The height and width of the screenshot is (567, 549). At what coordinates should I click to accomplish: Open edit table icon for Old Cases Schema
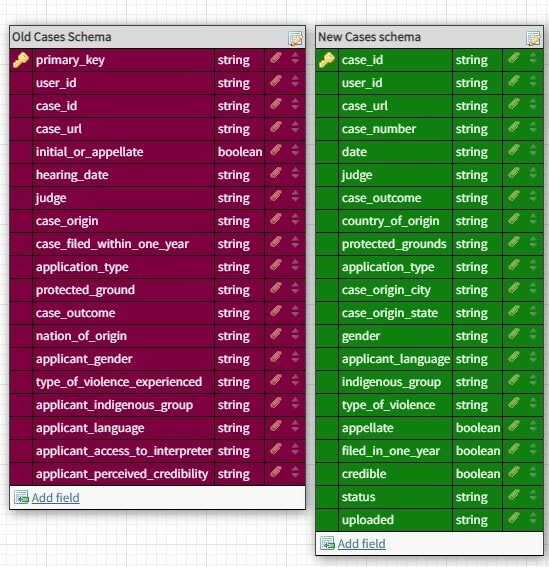[295, 38]
